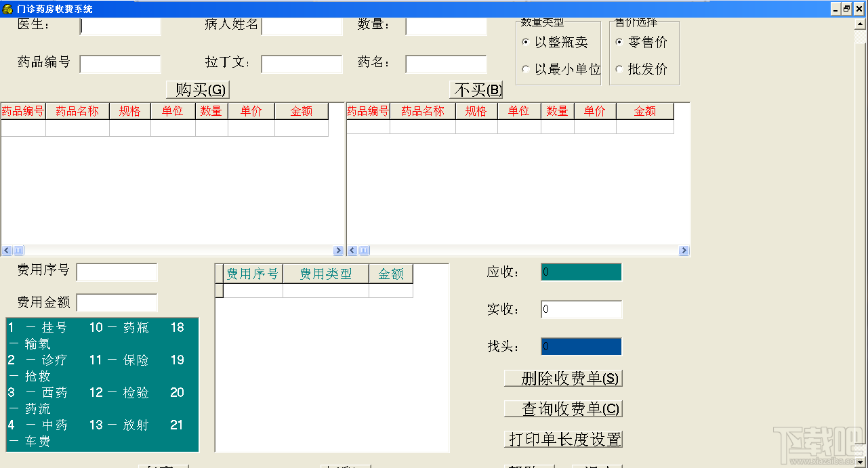Image resolution: width=868 pixels, height=468 pixels.
Task: Click the 病人姓名 input field
Action: [303, 26]
